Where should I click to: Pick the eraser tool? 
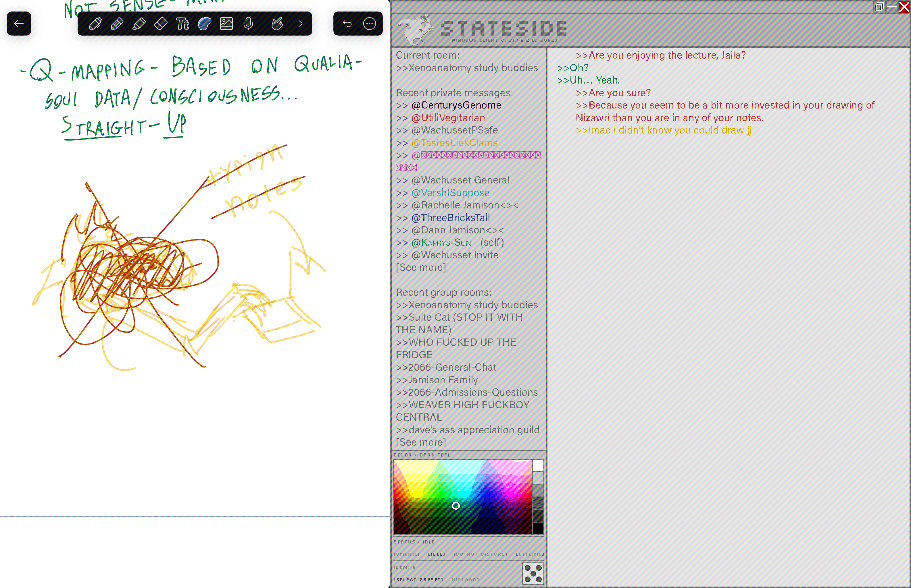click(x=160, y=24)
